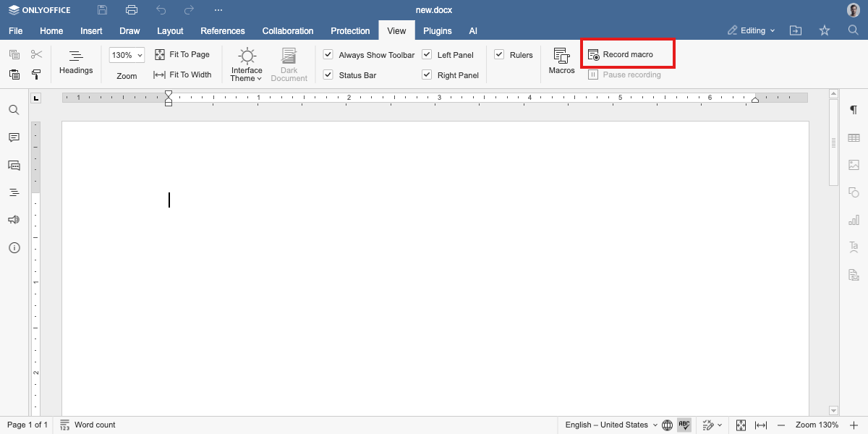Click the Print icon in title bar
The width and height of the screenshot is (868, 434).
(x=131, y=10)
